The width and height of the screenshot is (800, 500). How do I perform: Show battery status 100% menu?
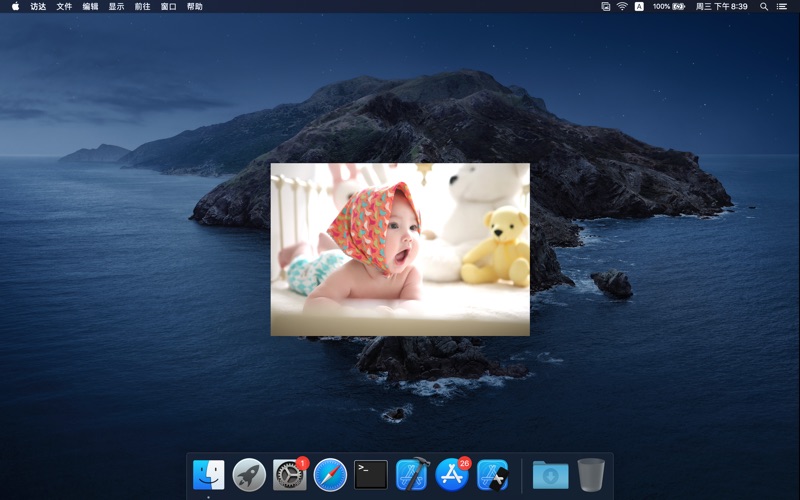point(669,7)
